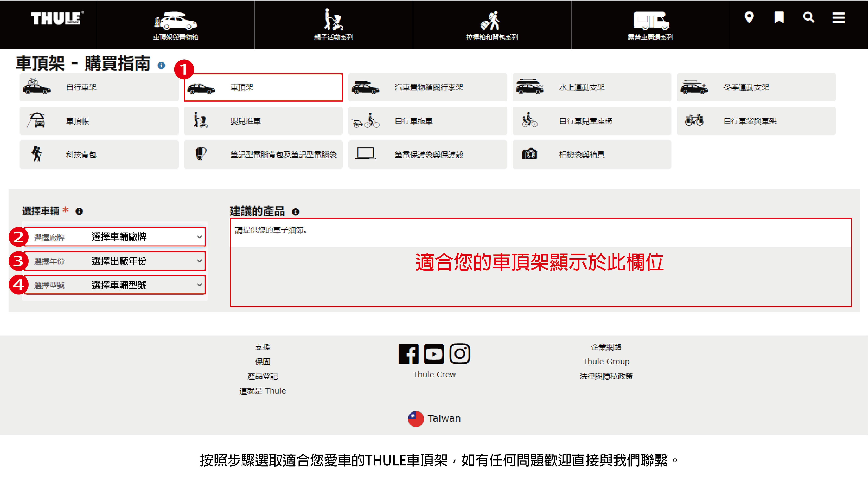Open 車頂架與置物箱 navigation menu

pos(175,25)
